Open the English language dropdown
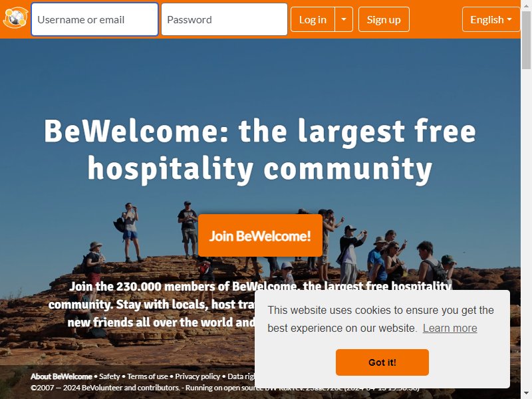The image size is (532, 399). [491, 19]
